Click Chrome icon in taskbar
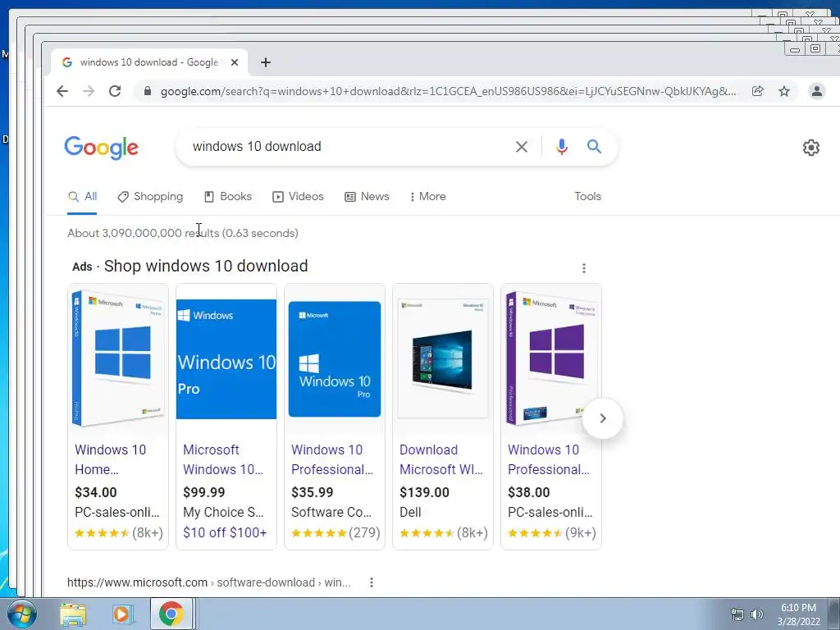The image size is (840, 630). [x=171, y=614]
